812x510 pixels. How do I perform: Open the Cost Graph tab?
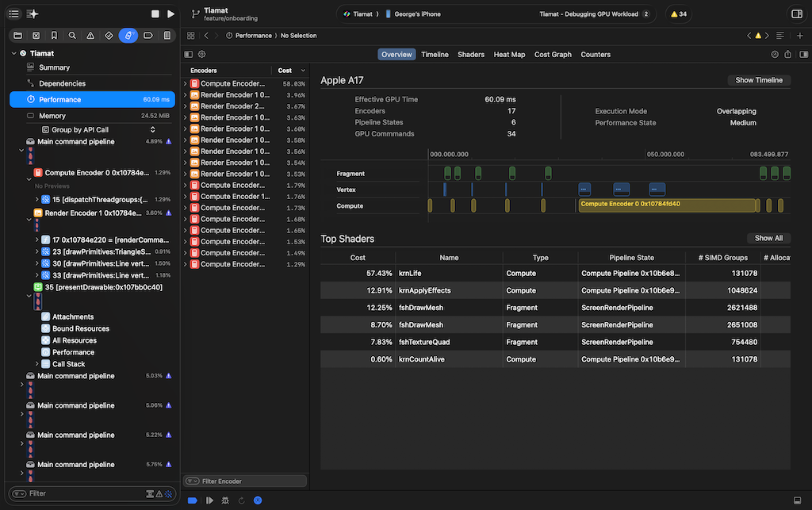coord(553,55)
